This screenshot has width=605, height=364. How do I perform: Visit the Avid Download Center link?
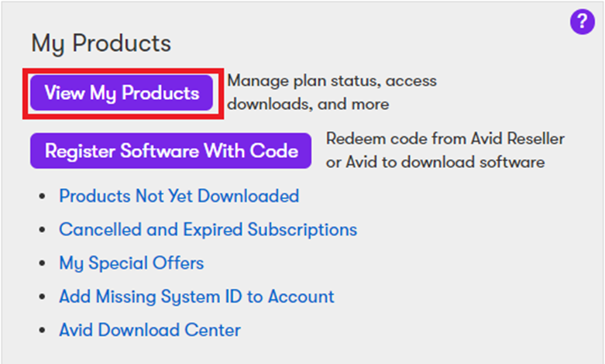coord(150,330)
